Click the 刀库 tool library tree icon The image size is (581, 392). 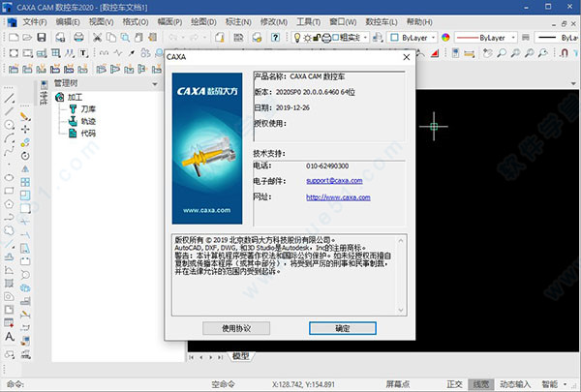(74, 110)
